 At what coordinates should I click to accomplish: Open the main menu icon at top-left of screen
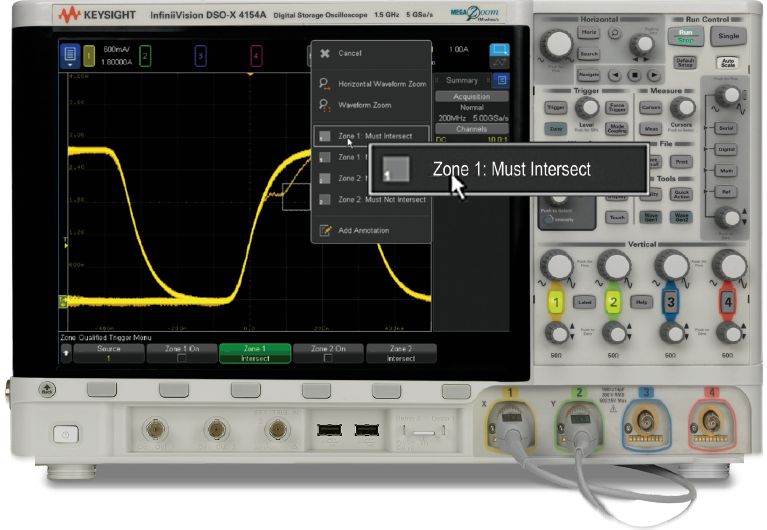(x=71, y=55)
